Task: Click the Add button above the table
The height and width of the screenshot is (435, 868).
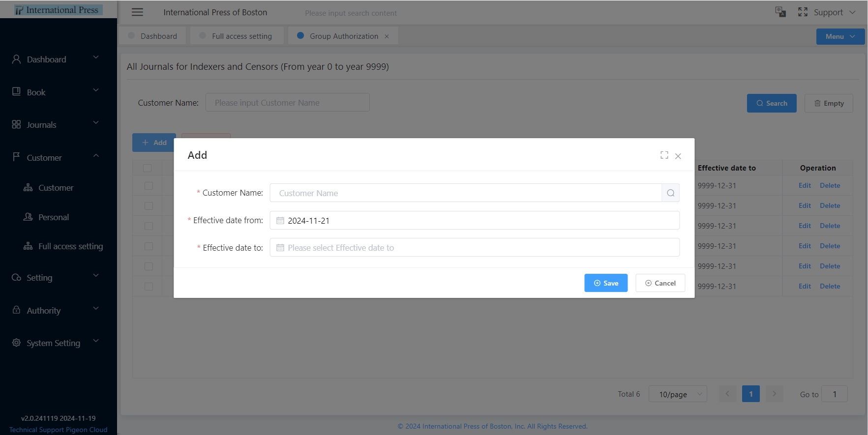Action: 154,143
